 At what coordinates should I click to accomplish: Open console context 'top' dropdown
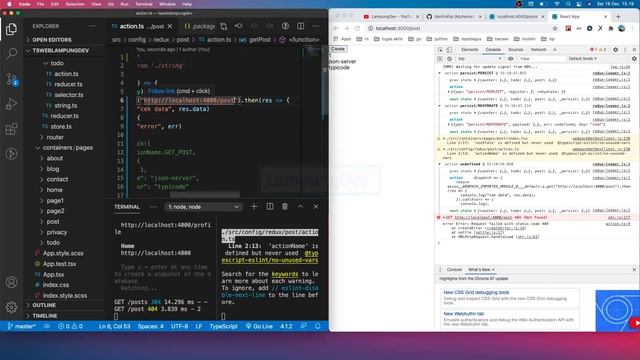[479, 59]
